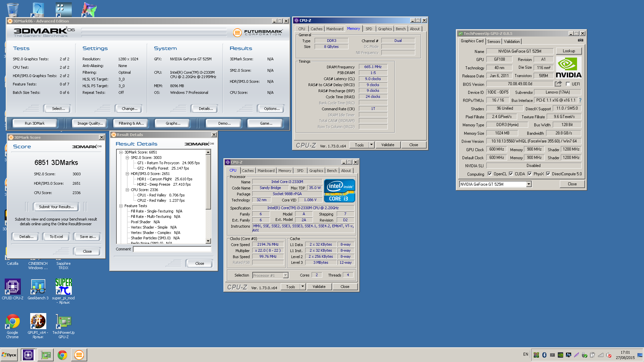Click the EN language indicator
The image size is (644, 362).
[526, 354]
